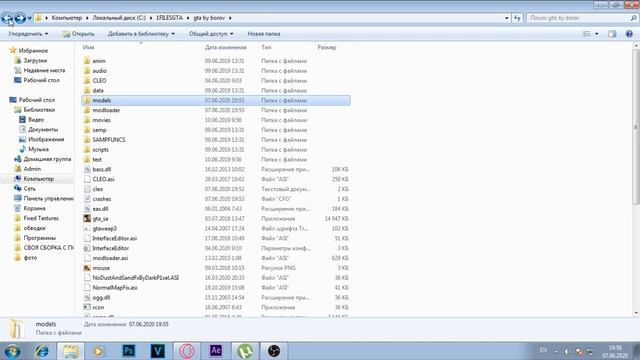Go back with the Back arrow button

tap(7, 18)
